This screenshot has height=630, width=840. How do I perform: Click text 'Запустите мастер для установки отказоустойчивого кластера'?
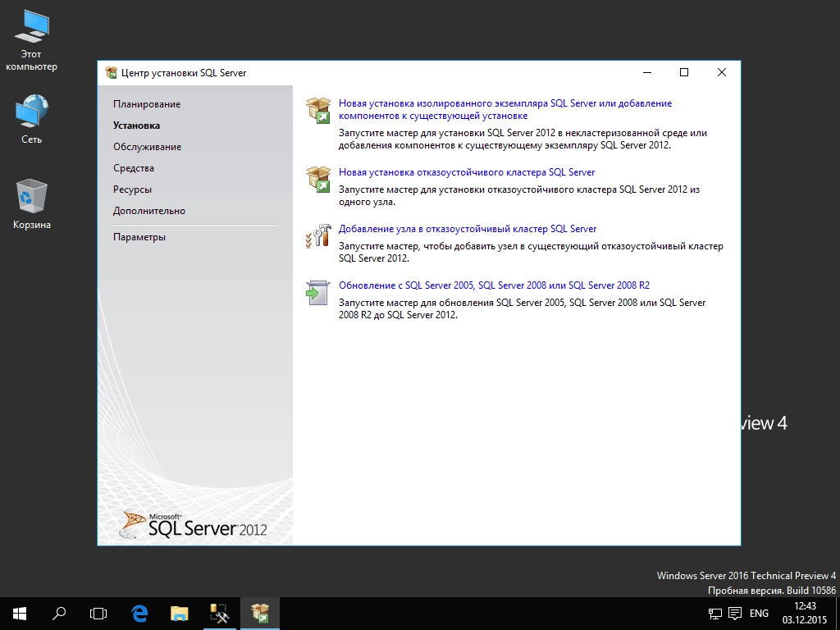click(x=519, y=195)
